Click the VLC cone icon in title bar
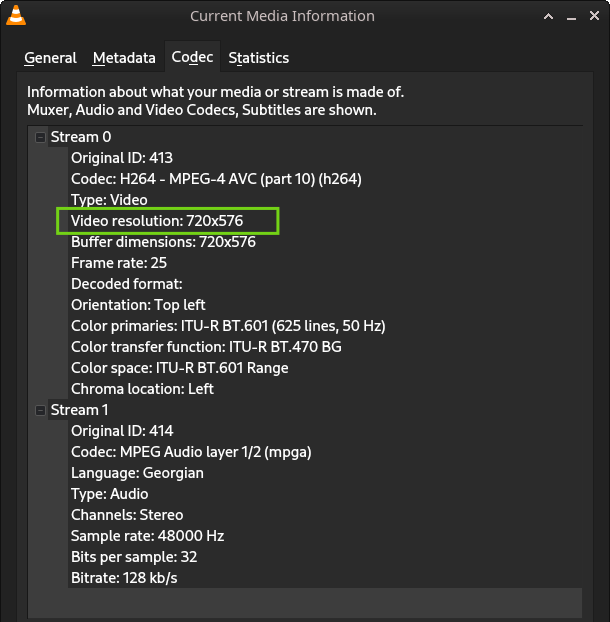The width and height of the screenshot is (610, 622). pyautogui.click(x=16, y=16)
